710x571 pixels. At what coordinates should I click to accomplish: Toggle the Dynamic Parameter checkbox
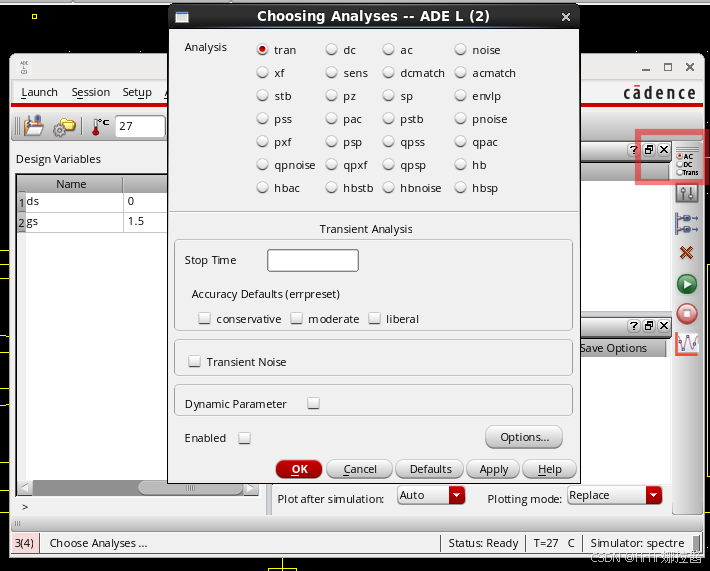(x=313, y=403)
